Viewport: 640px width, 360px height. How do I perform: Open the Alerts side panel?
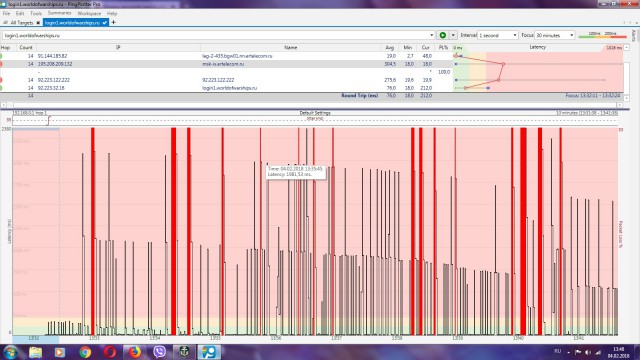click(x=634, y=36)
